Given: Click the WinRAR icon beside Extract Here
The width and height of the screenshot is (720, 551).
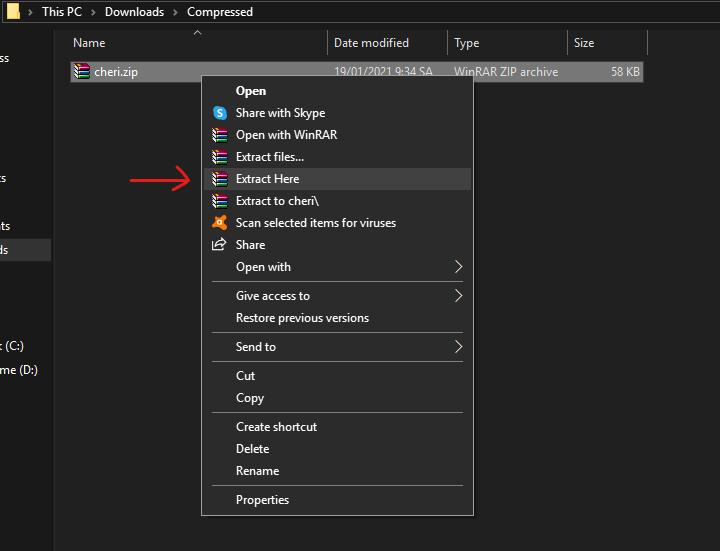Looking at the screenshot, I should [x=220, y=179].
